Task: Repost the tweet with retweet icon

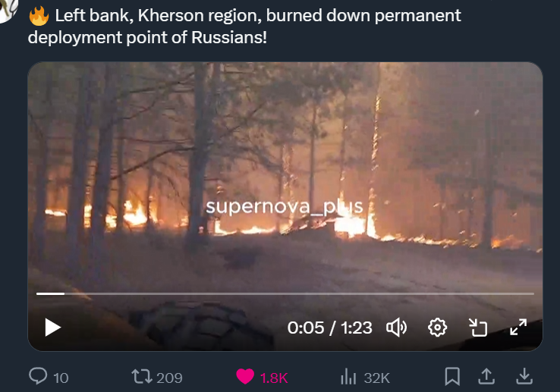Action: (x=142, y=377)
